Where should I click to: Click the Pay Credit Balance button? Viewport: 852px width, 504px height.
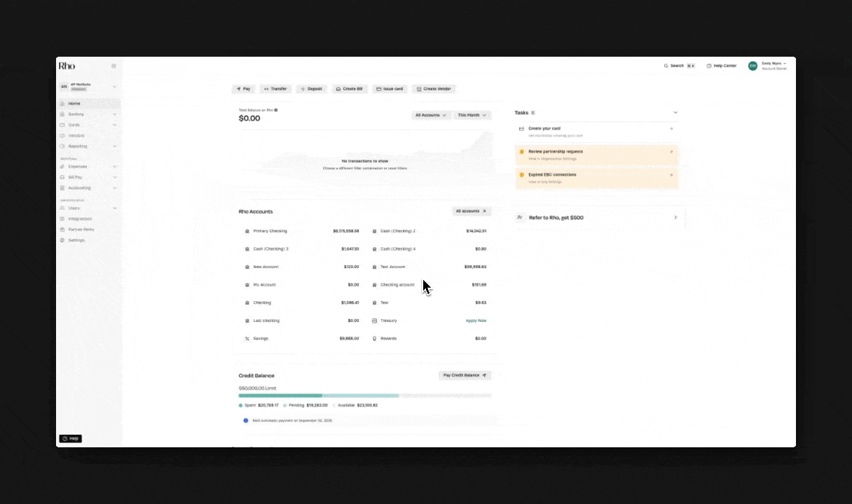click(x=465, y=375)
